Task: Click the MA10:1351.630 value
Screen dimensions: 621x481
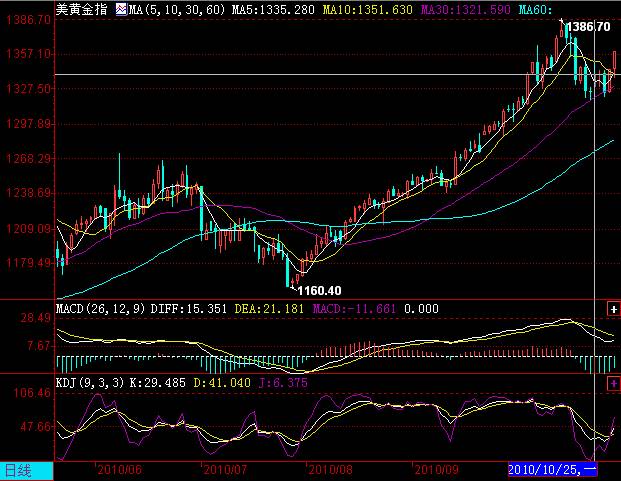Action: [368, 10]
